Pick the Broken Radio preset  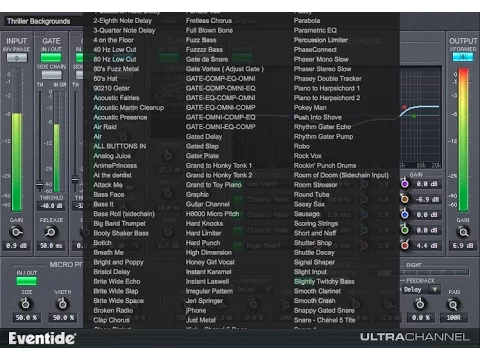tap(113, 311)
